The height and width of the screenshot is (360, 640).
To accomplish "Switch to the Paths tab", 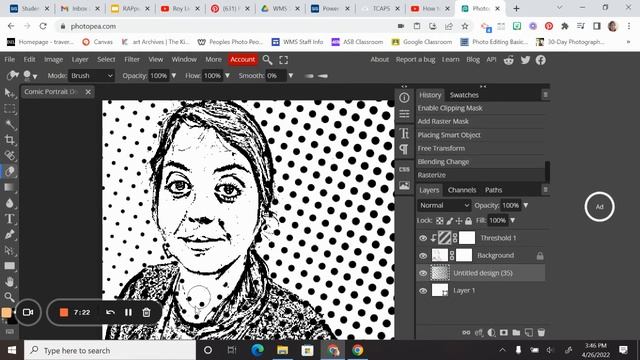I will 493,190.
